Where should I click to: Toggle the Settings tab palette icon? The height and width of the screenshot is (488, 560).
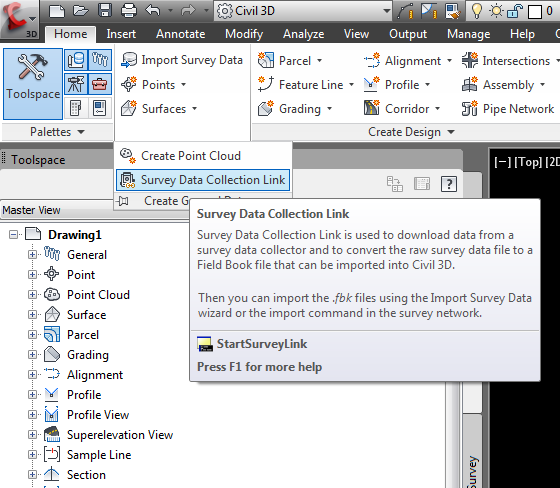coord(100,60)
